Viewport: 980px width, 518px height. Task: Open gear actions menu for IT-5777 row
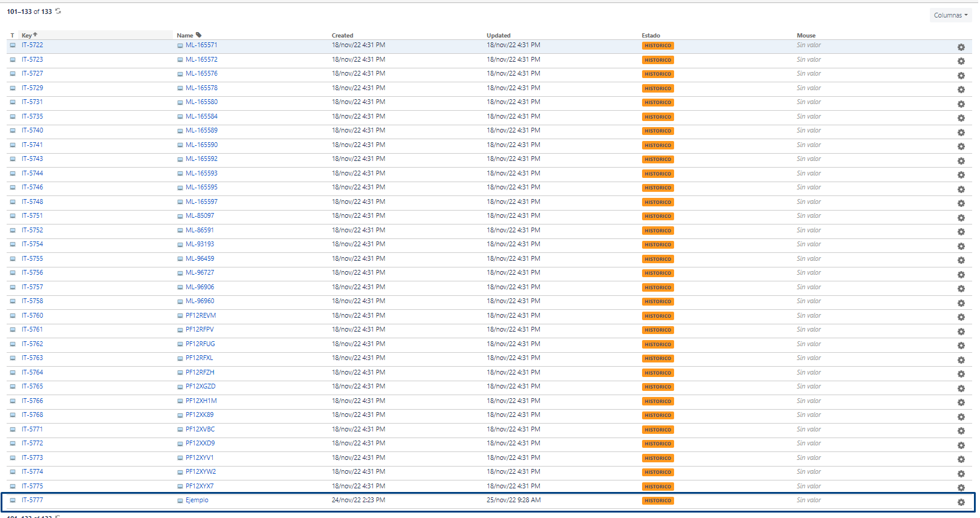point(961,502)
